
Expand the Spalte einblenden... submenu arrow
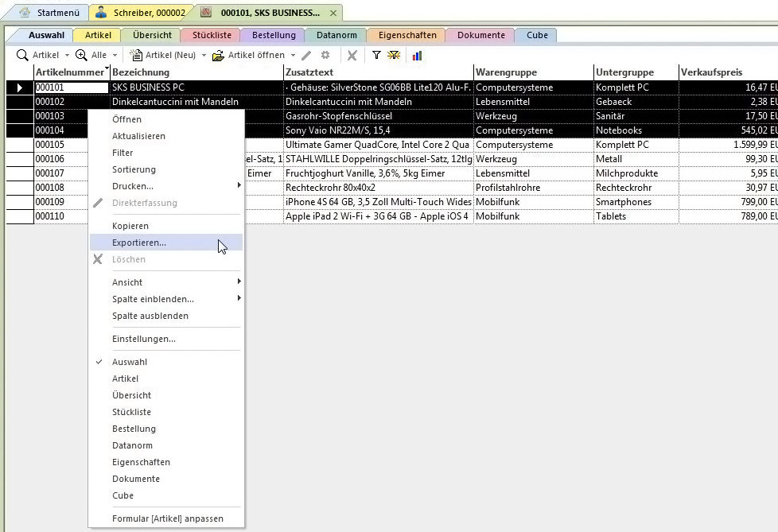tap(239, 298)
